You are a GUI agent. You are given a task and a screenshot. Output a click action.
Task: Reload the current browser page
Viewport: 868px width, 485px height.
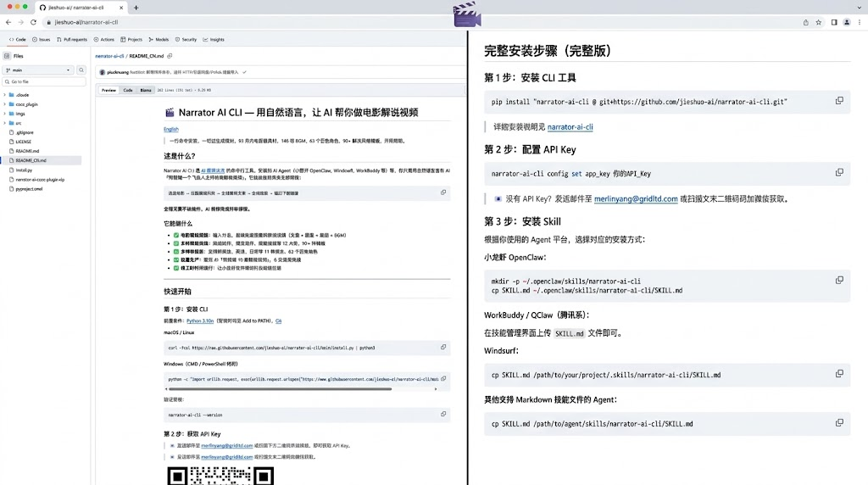coord(33,22)
